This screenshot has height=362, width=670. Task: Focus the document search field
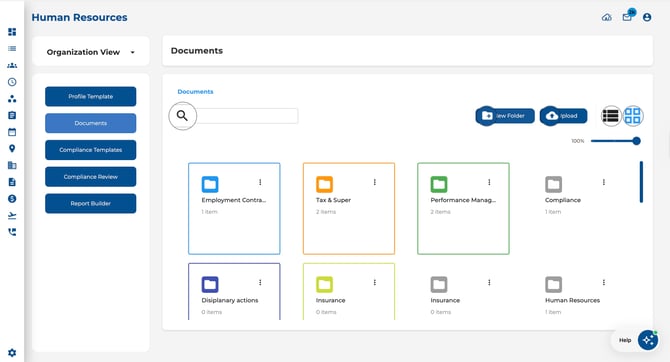click(x=247, y=116)
